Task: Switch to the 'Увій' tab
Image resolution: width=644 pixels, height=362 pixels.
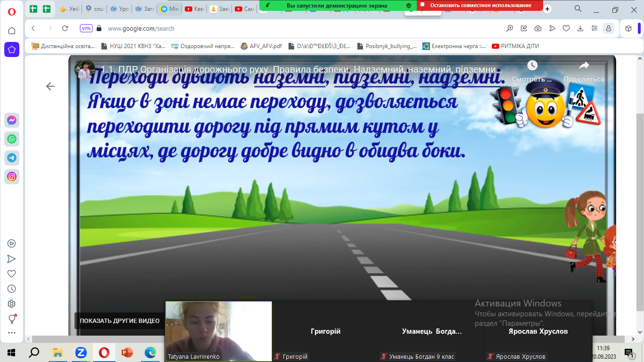Action: coord(69,9)
